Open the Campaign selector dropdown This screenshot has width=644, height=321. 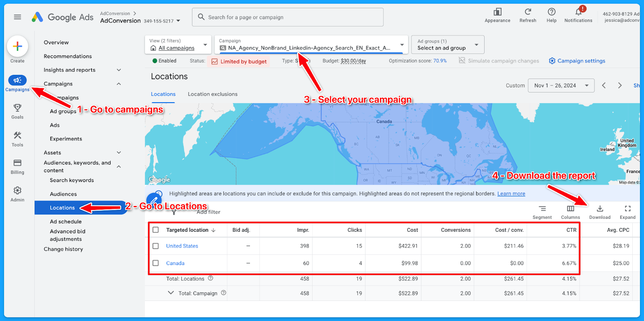tap(311, 45)
